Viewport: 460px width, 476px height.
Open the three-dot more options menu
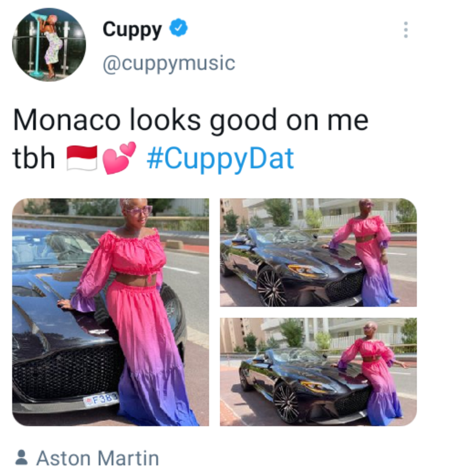(406, 30)
